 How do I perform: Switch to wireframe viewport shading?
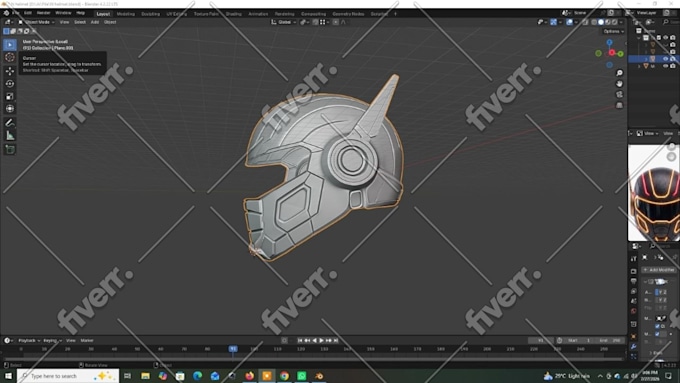point(594,22)
